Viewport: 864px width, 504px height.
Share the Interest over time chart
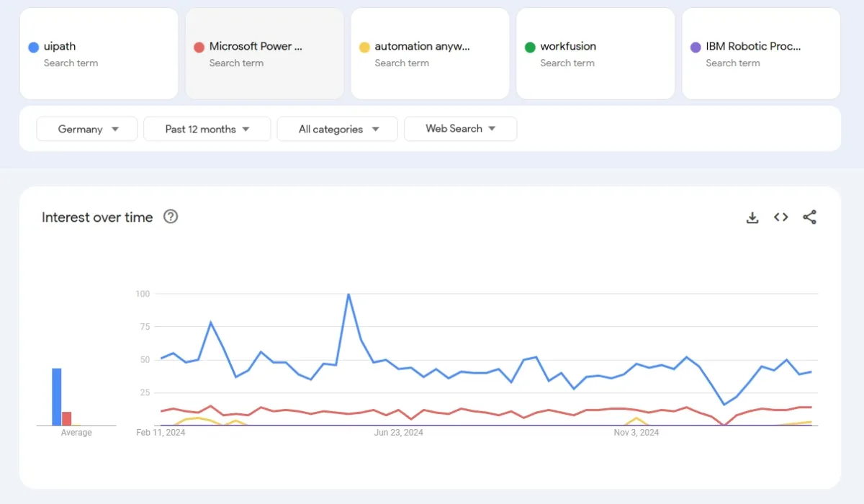tap(810, 217)
